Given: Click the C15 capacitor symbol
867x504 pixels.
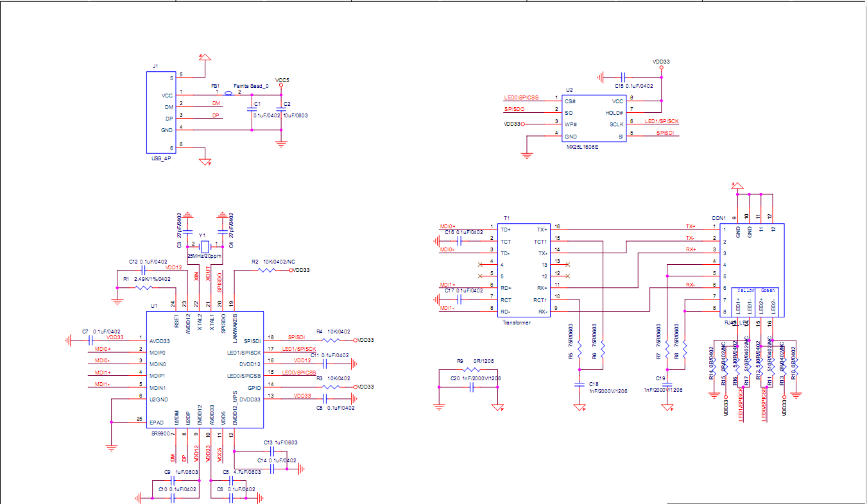Looking at the screenshot, I should click(x=622, y=77).
